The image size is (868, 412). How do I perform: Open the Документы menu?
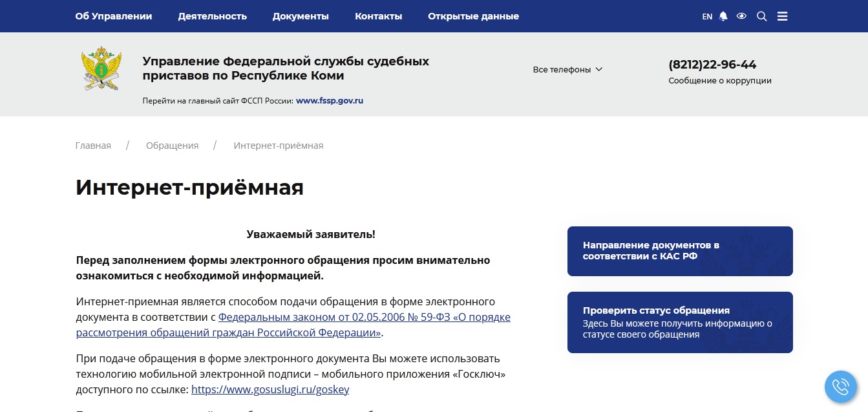(301, 16)
